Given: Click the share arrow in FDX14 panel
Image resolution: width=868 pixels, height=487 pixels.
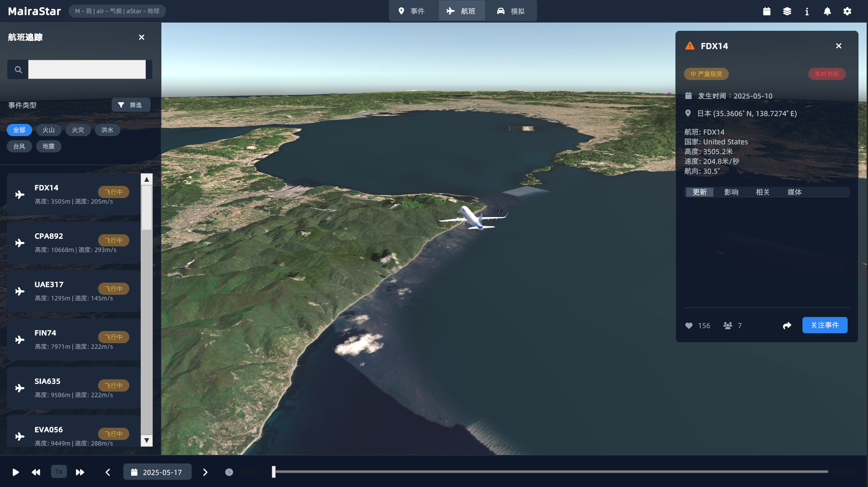Looking at the screenshot, I should pyautogui.click(x=787, y=326).
